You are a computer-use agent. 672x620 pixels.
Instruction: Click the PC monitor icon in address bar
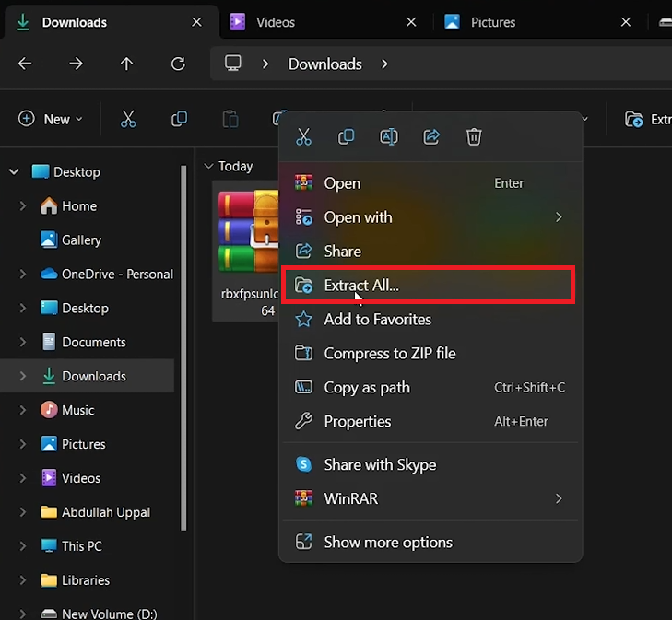(233, 64)
